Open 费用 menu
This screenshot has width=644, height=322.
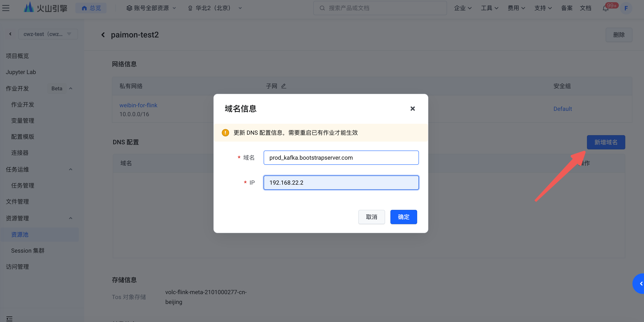[x=516, y=8]
